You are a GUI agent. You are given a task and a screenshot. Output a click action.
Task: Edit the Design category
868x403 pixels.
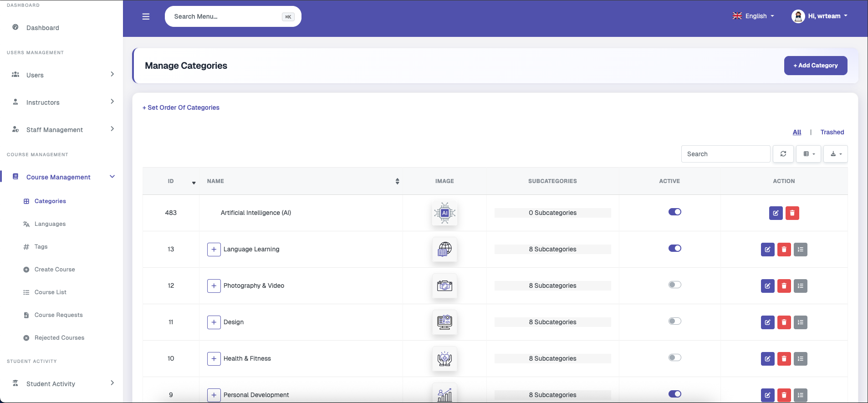pos(767,322)
